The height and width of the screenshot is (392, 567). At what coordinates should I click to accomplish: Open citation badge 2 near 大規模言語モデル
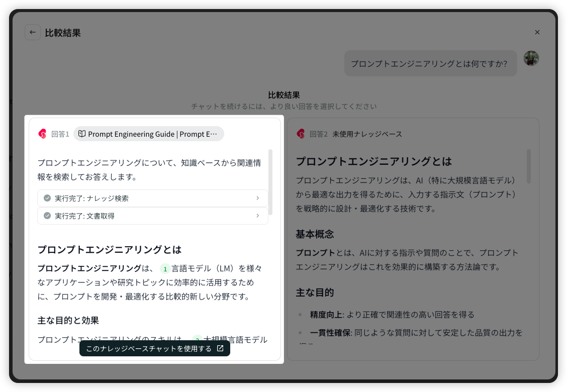point(197,340)
